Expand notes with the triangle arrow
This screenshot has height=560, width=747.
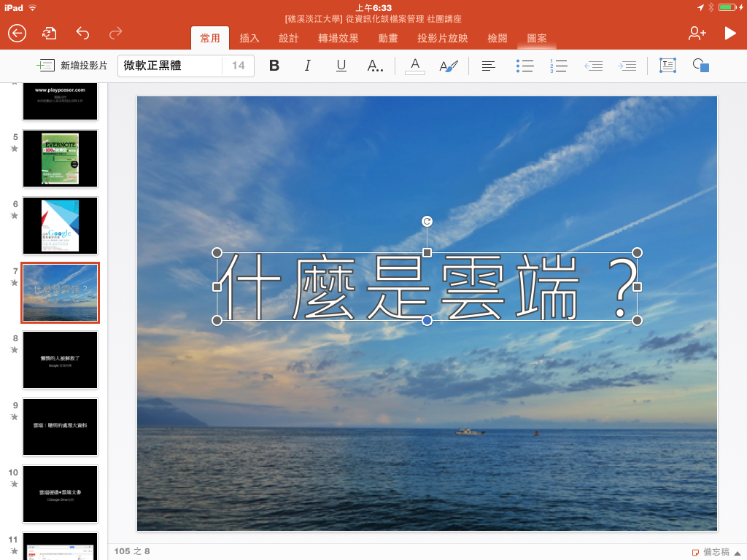[x=738, y=553]
